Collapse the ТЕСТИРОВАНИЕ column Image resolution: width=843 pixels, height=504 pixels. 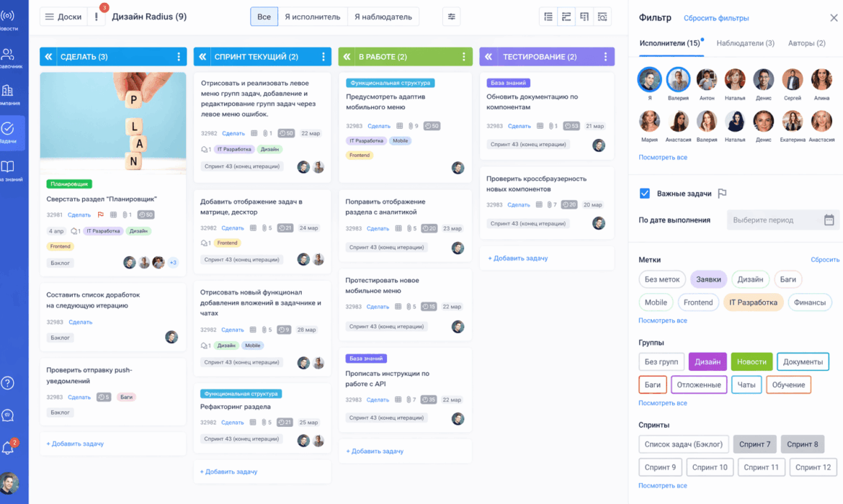[489, 57]
